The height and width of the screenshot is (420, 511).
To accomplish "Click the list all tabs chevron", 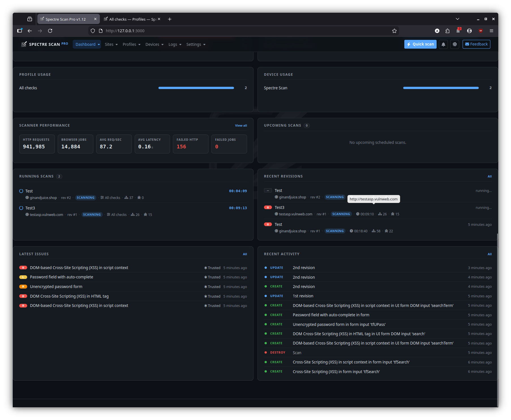I will pyautogui.click(x=458, y=19).
